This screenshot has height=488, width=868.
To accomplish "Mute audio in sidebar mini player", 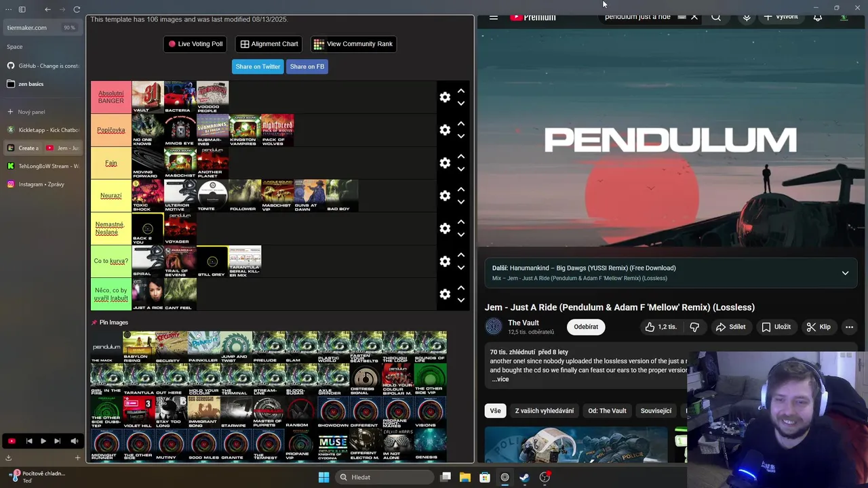I will click(74, 441).
